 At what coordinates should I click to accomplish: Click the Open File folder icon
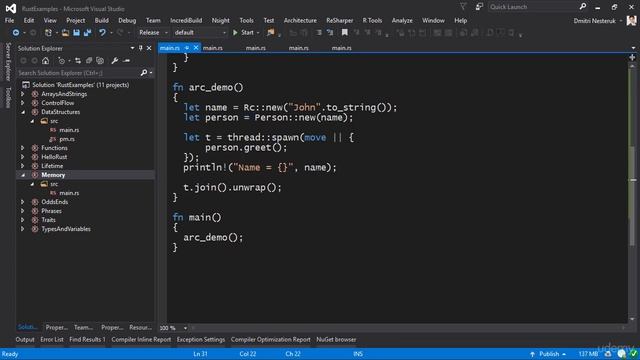tap(65, 33)
